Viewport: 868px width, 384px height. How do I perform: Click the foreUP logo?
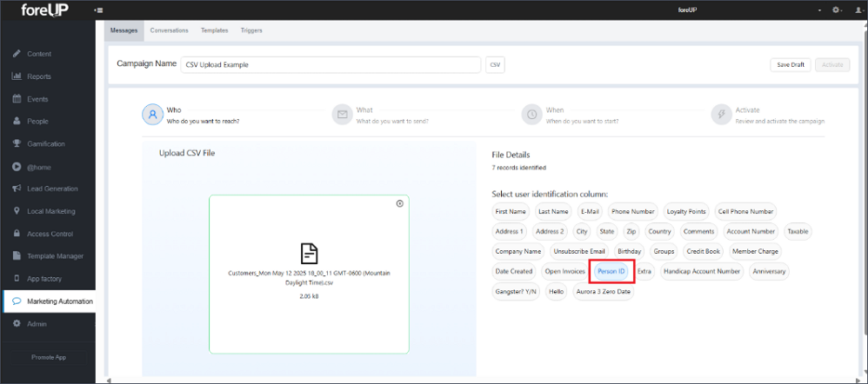[x=43, y=10]
